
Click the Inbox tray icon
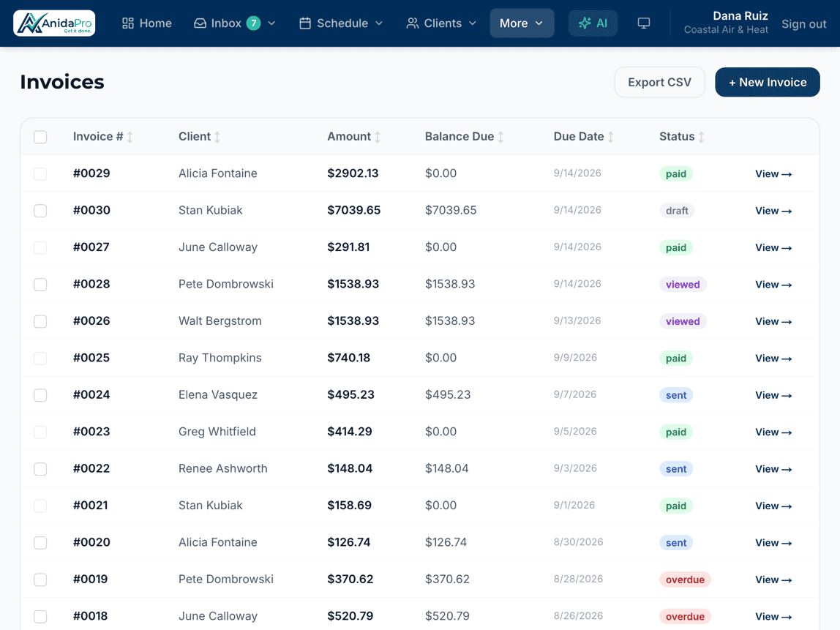200,23
